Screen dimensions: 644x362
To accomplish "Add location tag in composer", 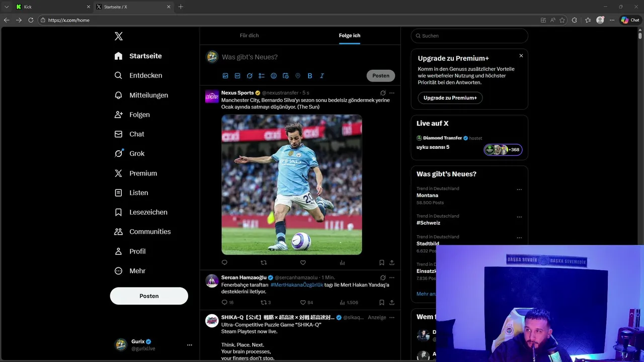I will [298, 76].
